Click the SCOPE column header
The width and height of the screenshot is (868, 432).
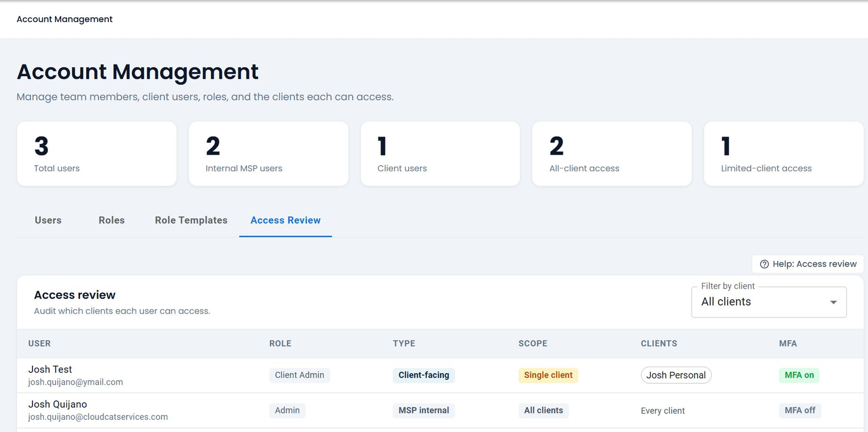(x=533, y=344)
